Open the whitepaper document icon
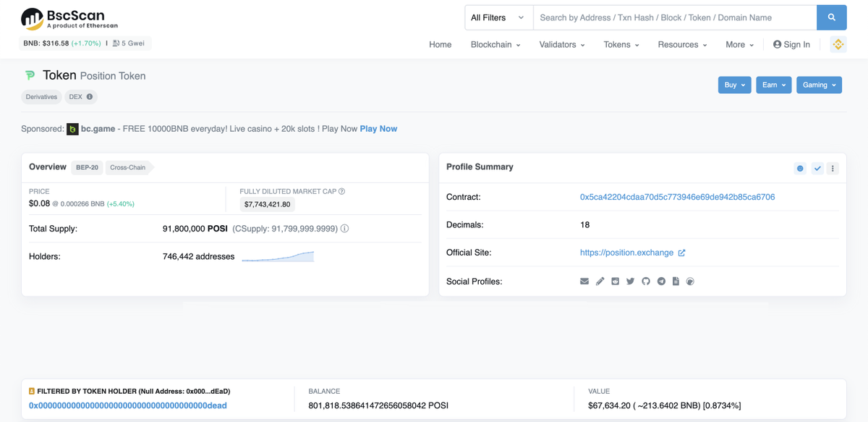Viewport: 868px width, 422px height. 676,281
